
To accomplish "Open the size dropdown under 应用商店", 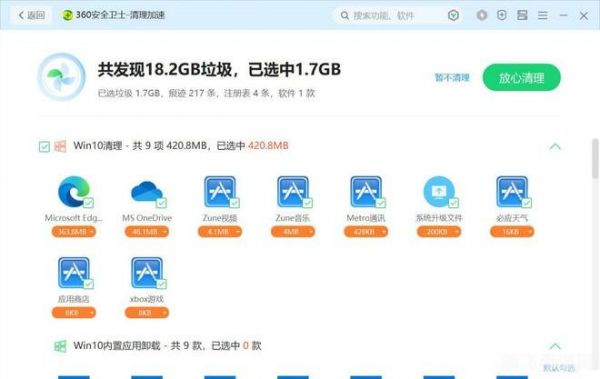I will pos(73,313).
